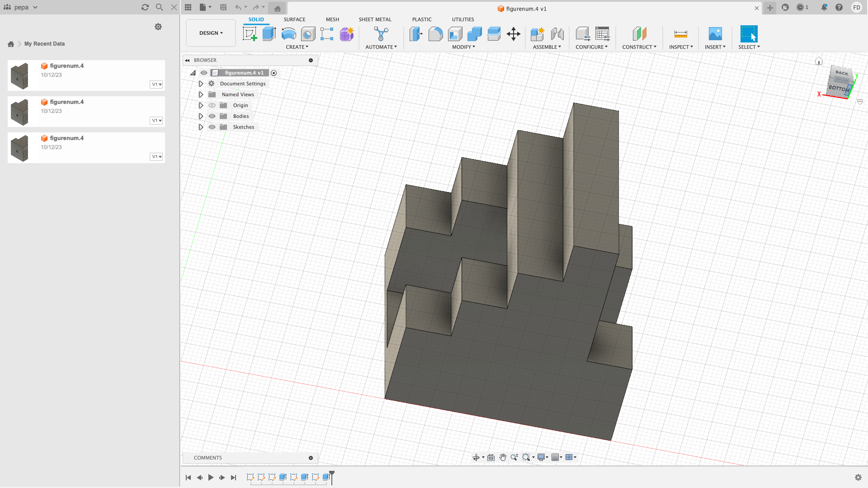Click the FD user profile button
The image size is (868, 488).
point(856,7)
